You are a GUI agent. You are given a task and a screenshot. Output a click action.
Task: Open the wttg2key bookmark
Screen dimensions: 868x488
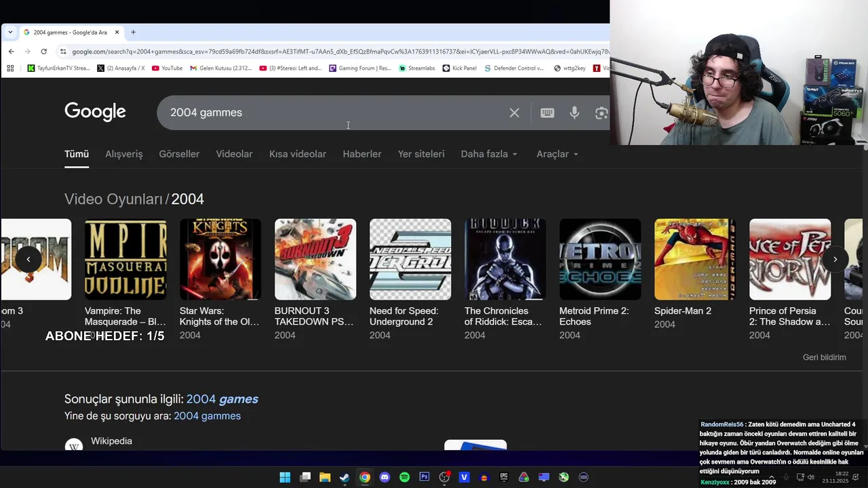click(570, 68)
